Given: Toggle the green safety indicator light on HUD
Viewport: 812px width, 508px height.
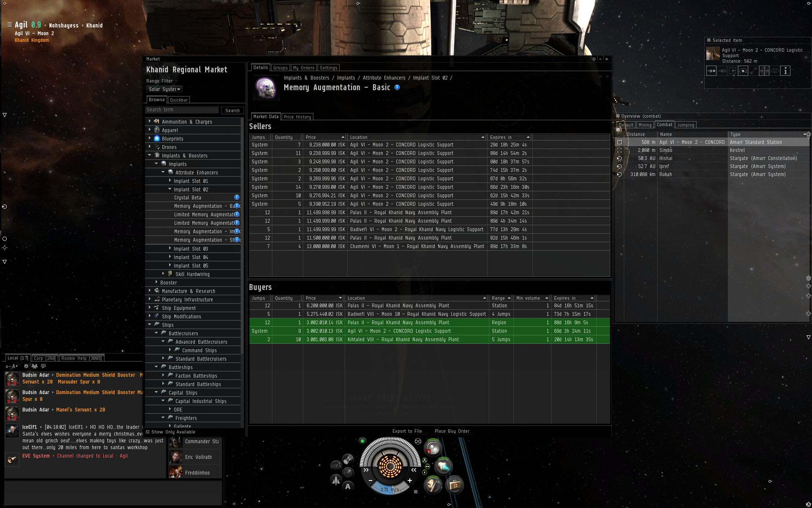Looking at the screenshot, I should tap(362, 441).
